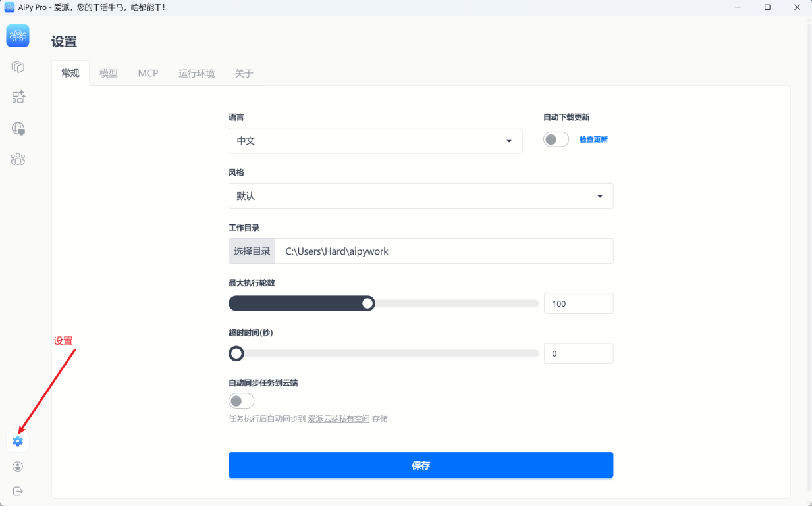The image size is (812, 506).
Task: Enable the 自动下载更新 toggle switch
Action: (556, 139)
